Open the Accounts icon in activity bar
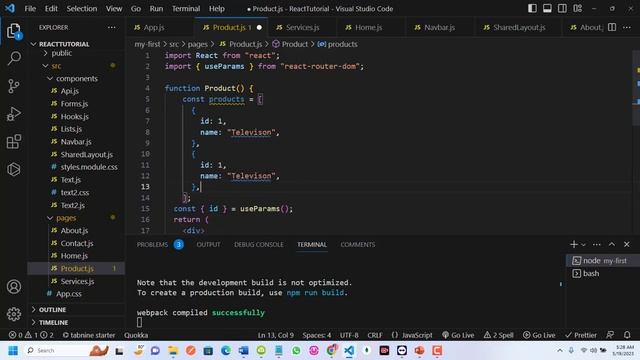The width and height of the screenshot is (640, 360). (x=14, y=287)
